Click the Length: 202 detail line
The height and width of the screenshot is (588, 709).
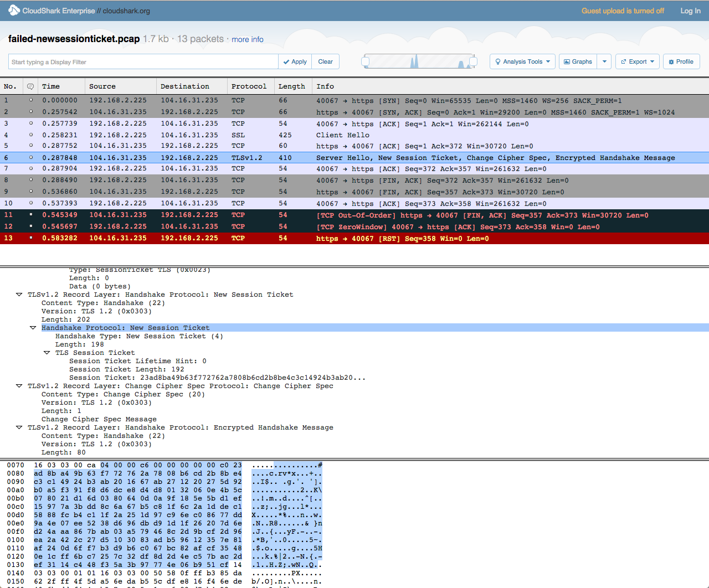(x=66, y=319)
